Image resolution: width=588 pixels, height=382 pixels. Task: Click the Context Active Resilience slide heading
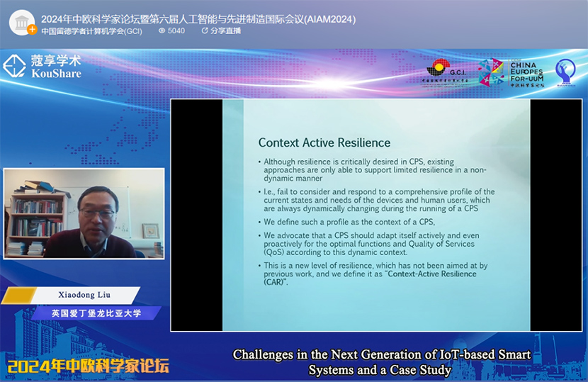(x=324, y=142)
